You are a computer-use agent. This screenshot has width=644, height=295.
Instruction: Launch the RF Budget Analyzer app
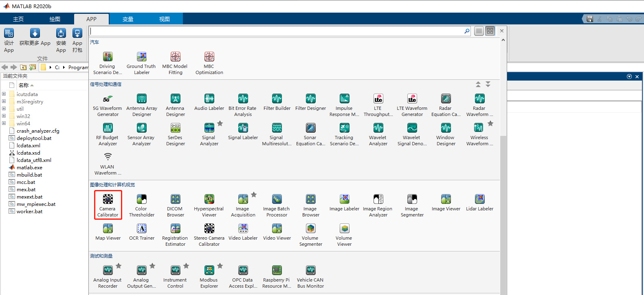click(108, 134)
